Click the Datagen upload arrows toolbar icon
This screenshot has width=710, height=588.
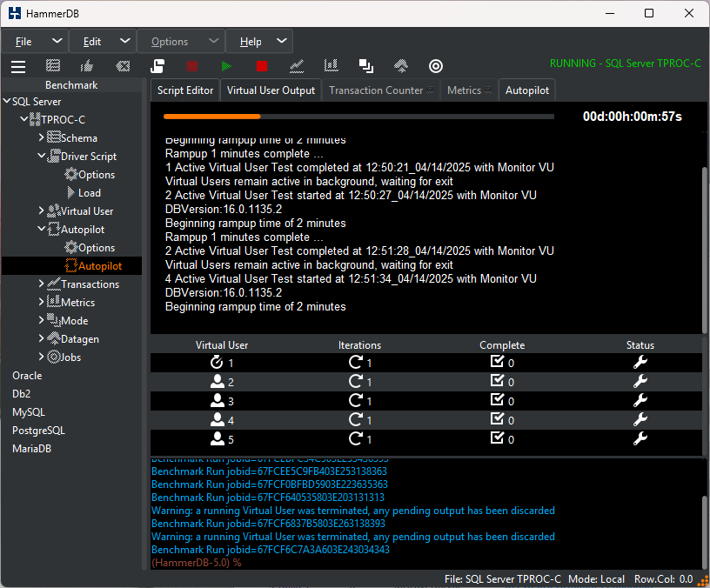tap(401, 66)
